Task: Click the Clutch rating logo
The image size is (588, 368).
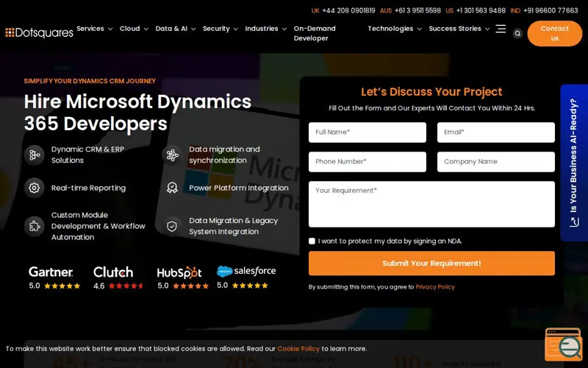Action: (113, 272)
